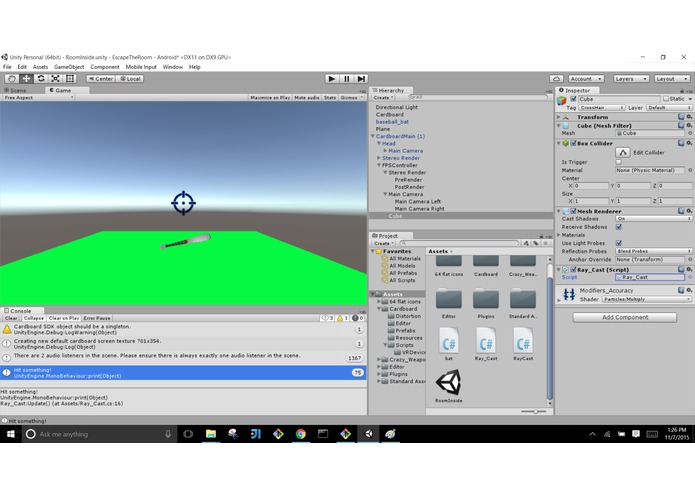Select the Rect transform tool
The image size is (695, 494).
click(x=70, y=78)
